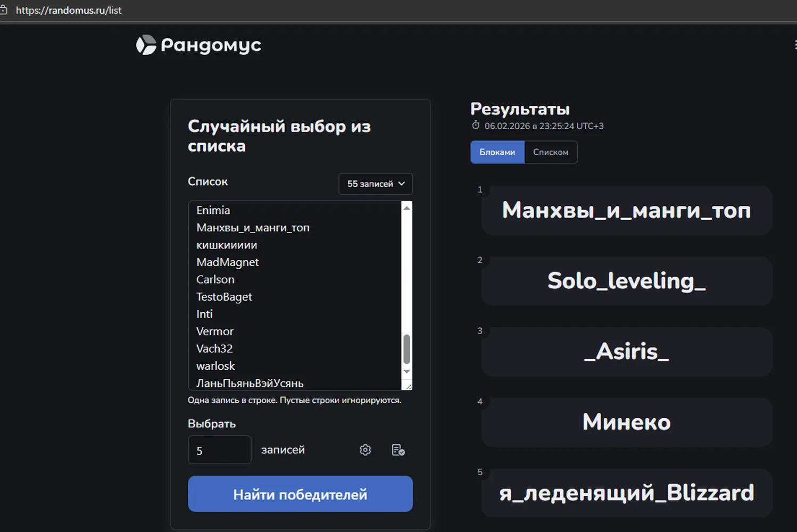Image resolution: width=797 pixels, height=532 pixels.
Task: Click the Найти победителей button
Action: tap(300, 494)
